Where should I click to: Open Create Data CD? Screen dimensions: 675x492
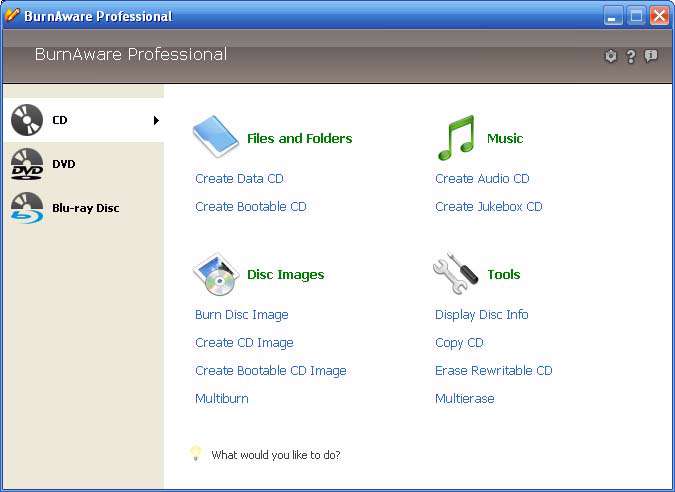coord(239,179)
